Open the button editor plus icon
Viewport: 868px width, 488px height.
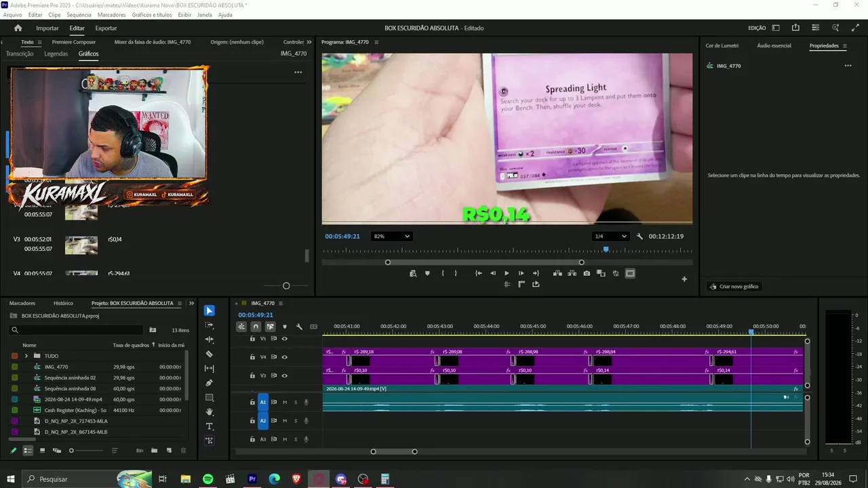pyautogui.click(x=684, y=279)
